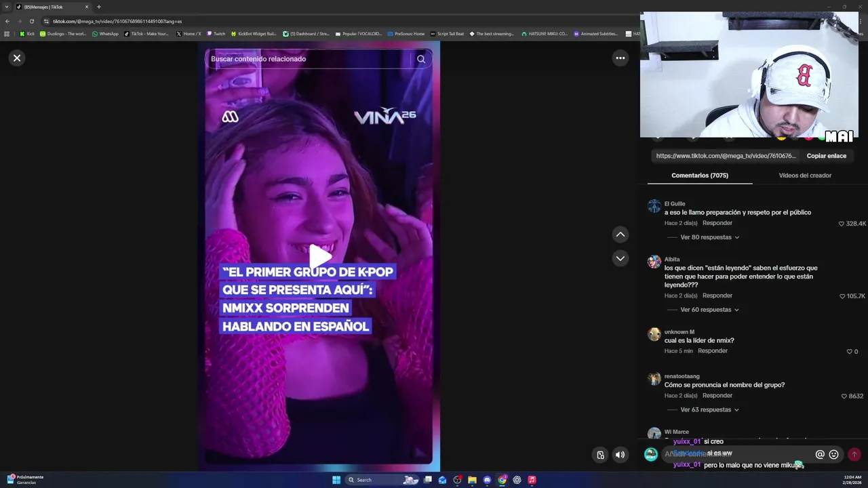
Task: Reply to El Guille's comment via Responder
Action: (717, 223)
